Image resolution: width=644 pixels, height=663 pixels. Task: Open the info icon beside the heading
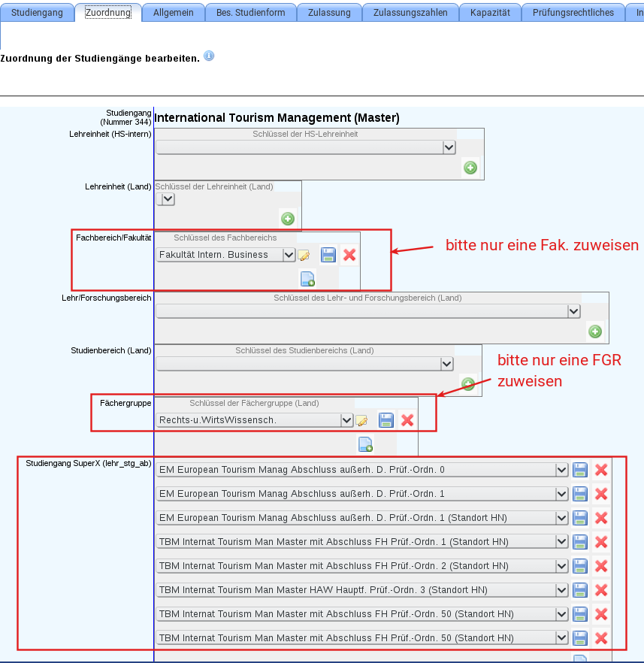pos(209,56)
